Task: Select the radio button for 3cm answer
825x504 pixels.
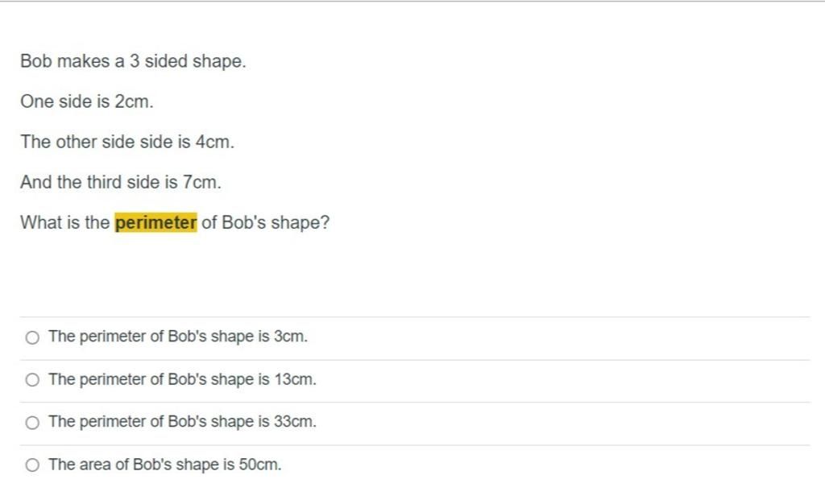Action: click(32, 337)
